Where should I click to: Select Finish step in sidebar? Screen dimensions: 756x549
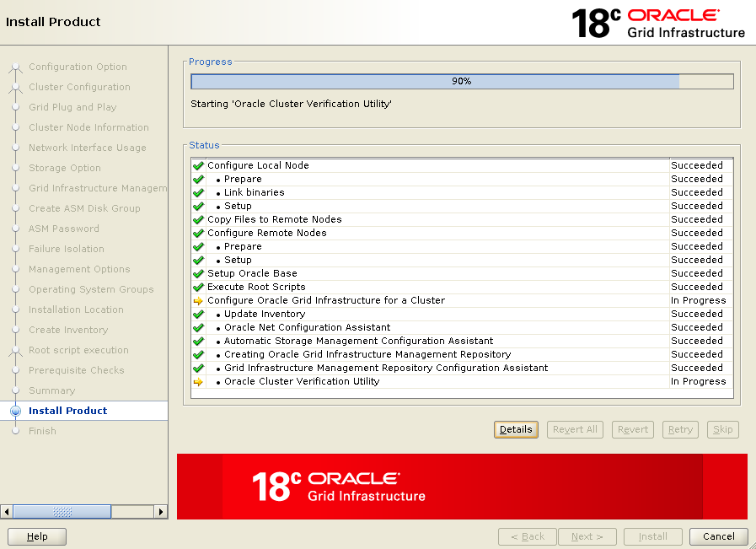(42, 431)
